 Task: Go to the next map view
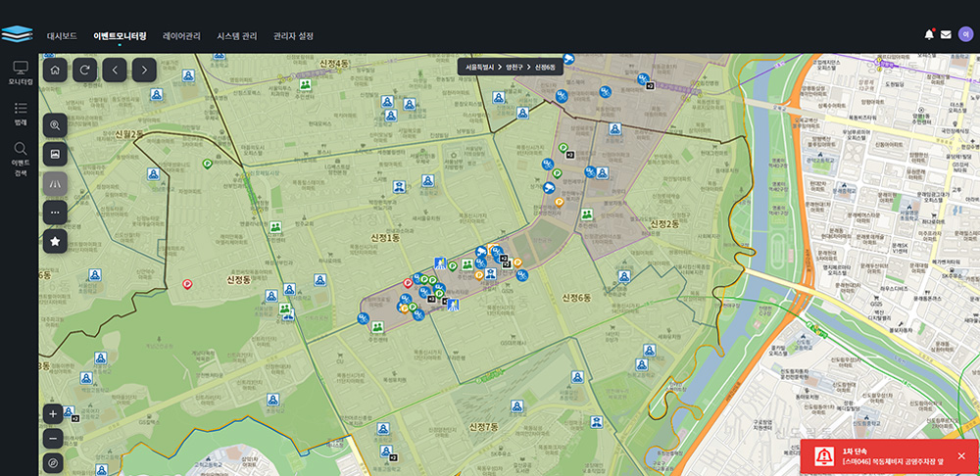pos(145,70)
